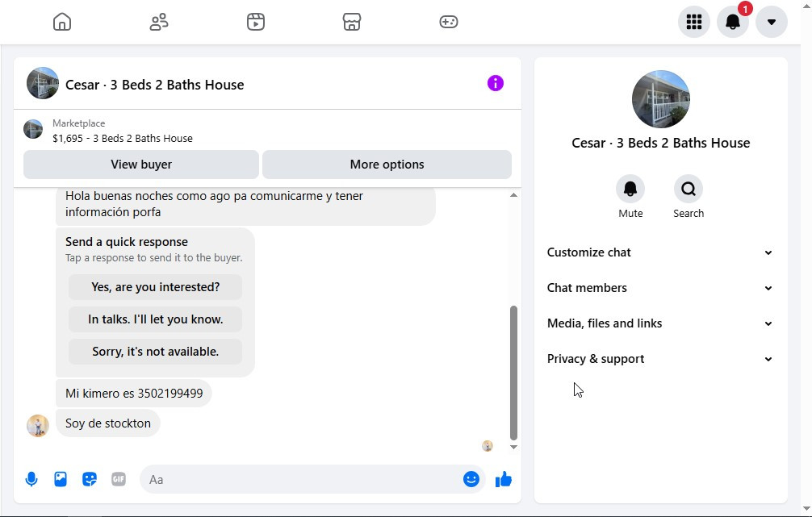Send quick response "Sorry, it's not available."

[x=155, y=352]
